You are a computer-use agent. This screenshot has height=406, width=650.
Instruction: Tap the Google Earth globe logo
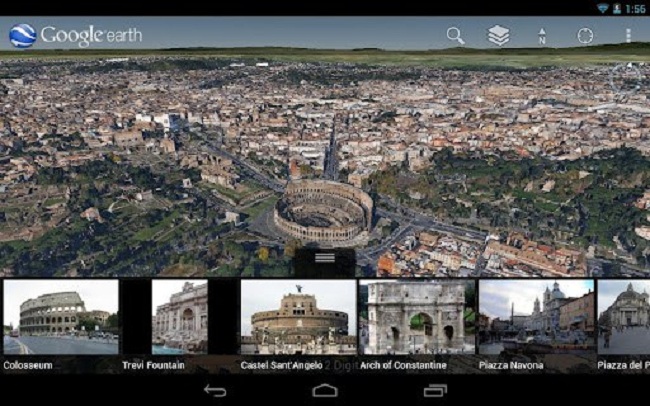(x=22, y=36)
